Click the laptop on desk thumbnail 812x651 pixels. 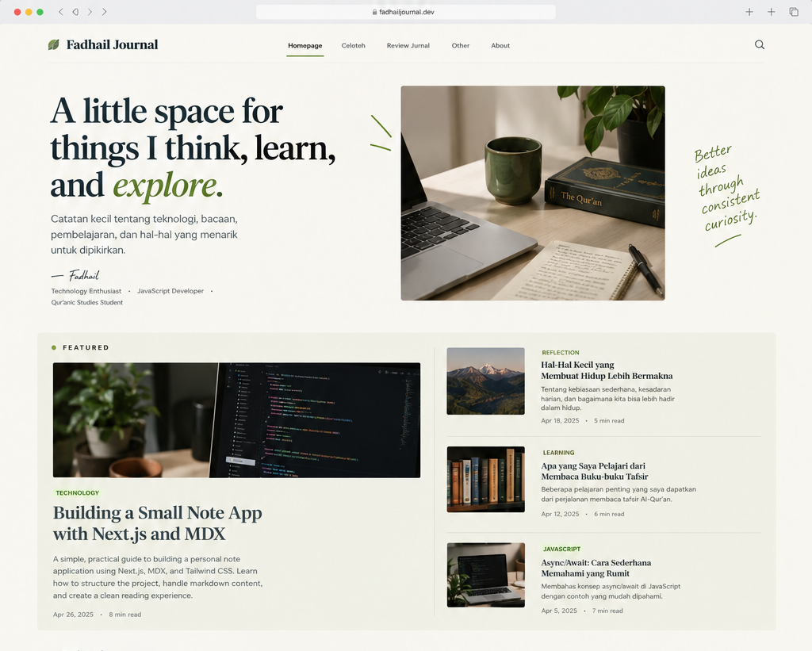pos(486,575)
